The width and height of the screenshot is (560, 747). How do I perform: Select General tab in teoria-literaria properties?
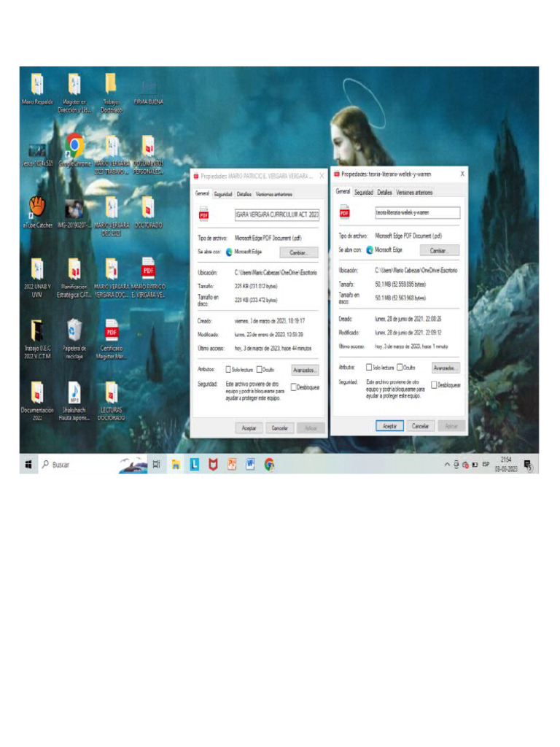[343, 192]
